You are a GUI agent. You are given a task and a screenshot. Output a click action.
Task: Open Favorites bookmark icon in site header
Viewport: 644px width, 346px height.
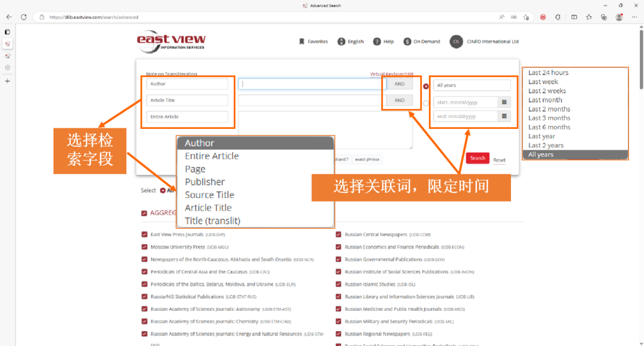302,42
